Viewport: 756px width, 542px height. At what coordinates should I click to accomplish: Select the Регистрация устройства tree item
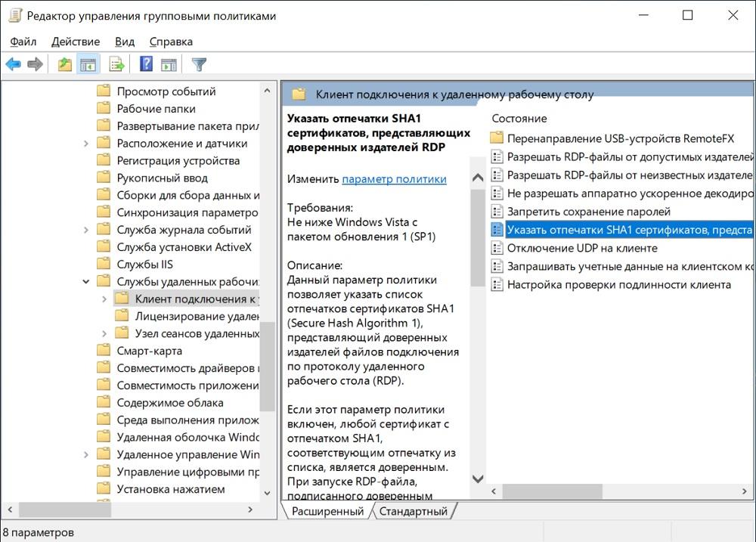(178, 160)
